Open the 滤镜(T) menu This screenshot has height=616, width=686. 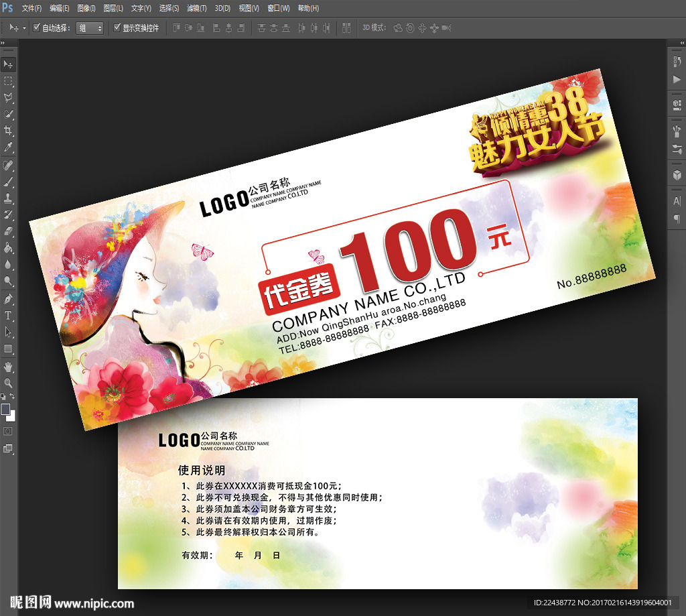pos(197,8)
